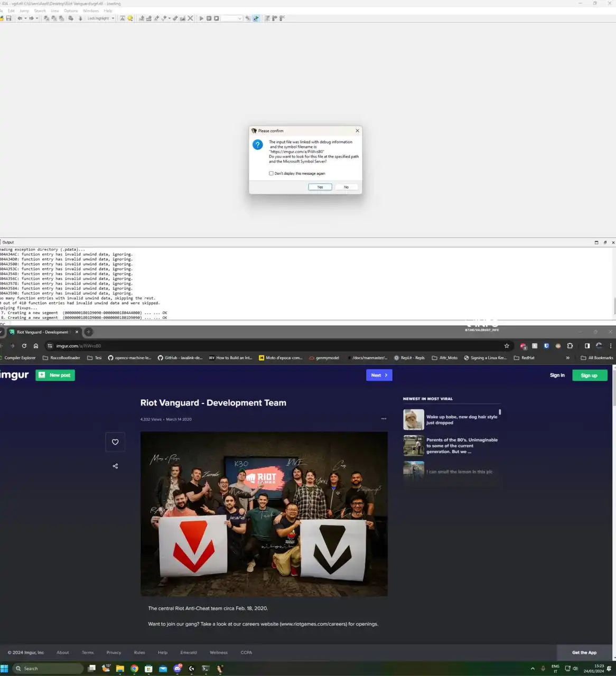616x676 pixels.
Task: Click the back navigation arrow in IDA toolbar
Action: (x=20, y=18)
